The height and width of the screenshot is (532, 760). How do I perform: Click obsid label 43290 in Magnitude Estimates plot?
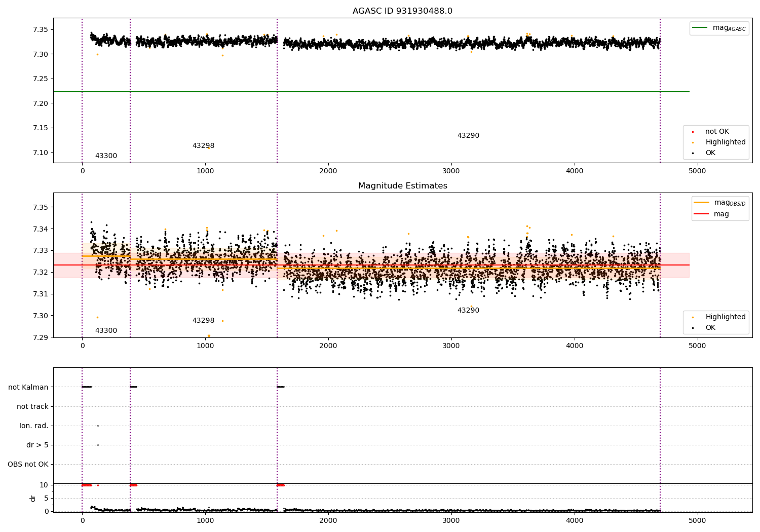(468, 311)
